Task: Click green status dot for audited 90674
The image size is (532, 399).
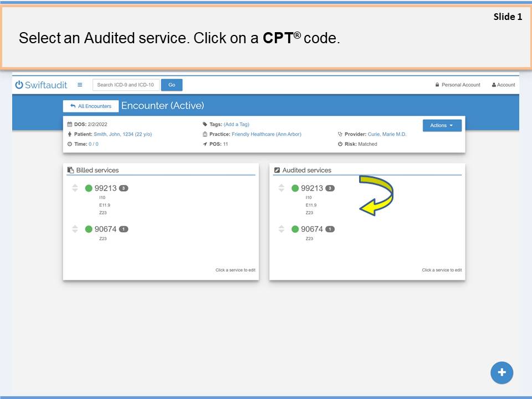Action: point(295,229)
